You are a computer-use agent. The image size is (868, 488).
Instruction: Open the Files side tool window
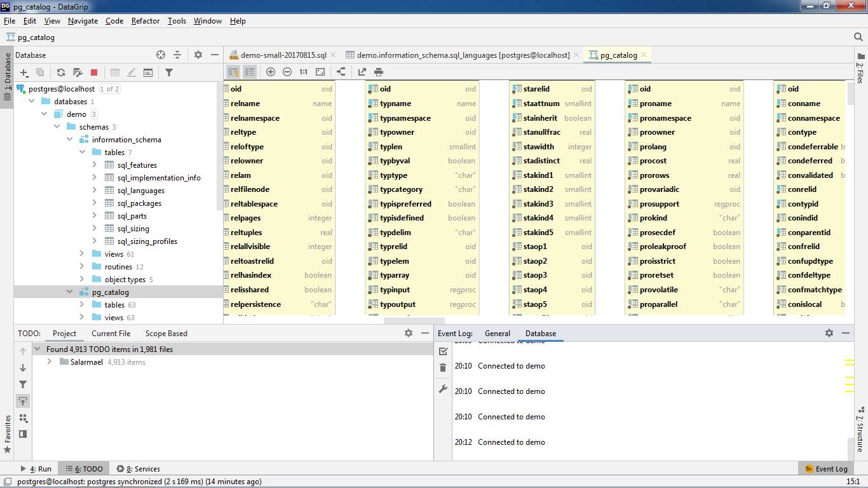tap(860, 69)
